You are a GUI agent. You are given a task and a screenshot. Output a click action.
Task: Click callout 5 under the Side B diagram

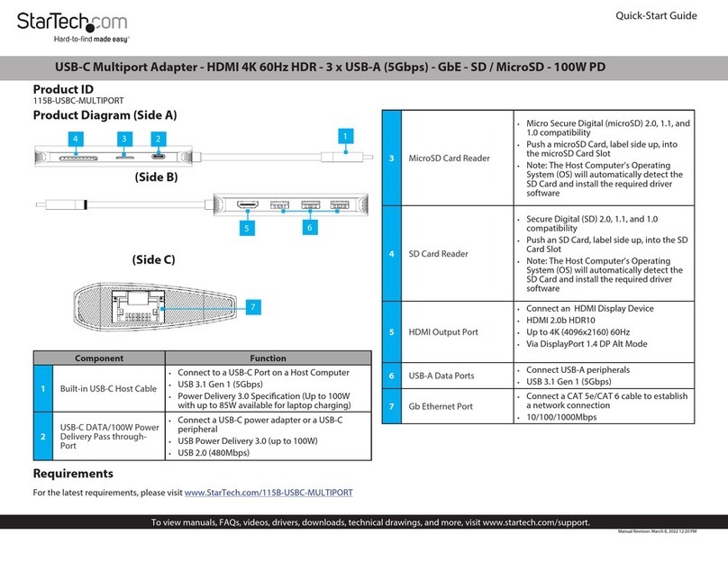tap(244, 229)
